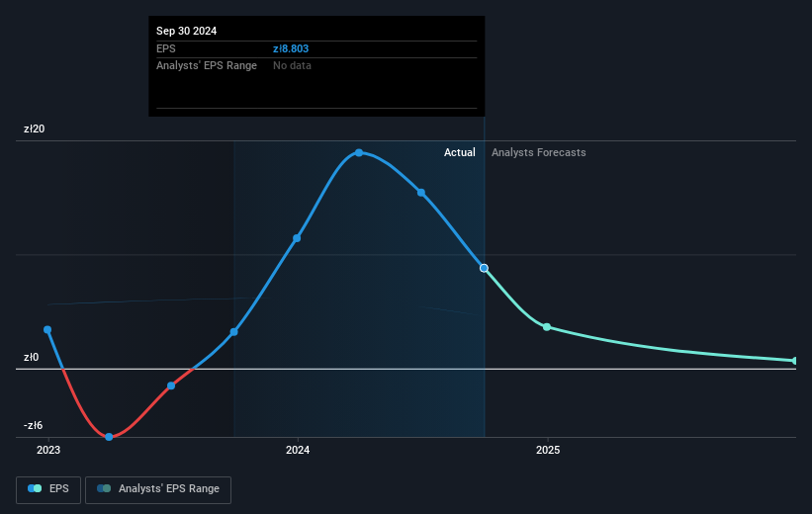Click the 'No data' tooltip value

pos(292,66)
